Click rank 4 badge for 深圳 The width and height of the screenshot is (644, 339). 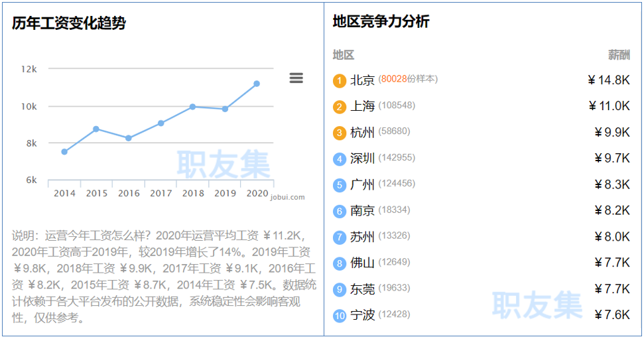(x=340, y=159)
